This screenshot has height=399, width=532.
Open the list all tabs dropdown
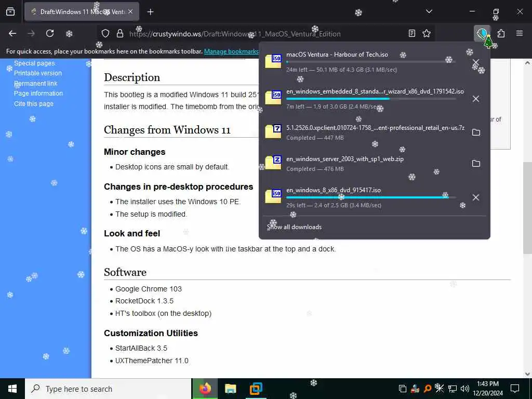(429, 11)
